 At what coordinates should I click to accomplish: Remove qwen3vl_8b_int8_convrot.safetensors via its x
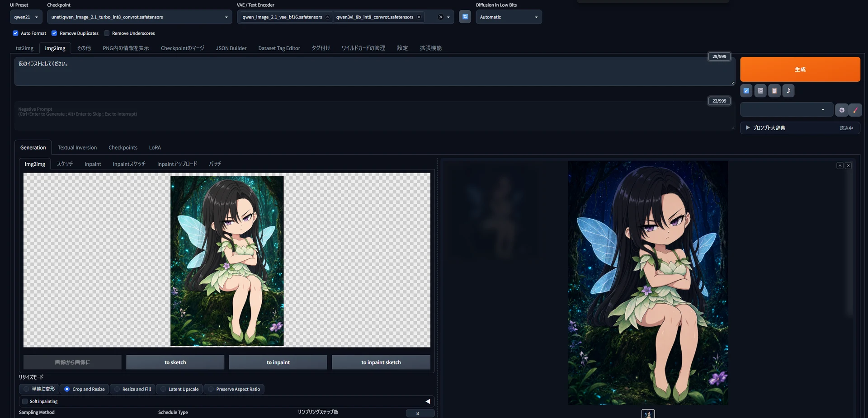point(419,17)
